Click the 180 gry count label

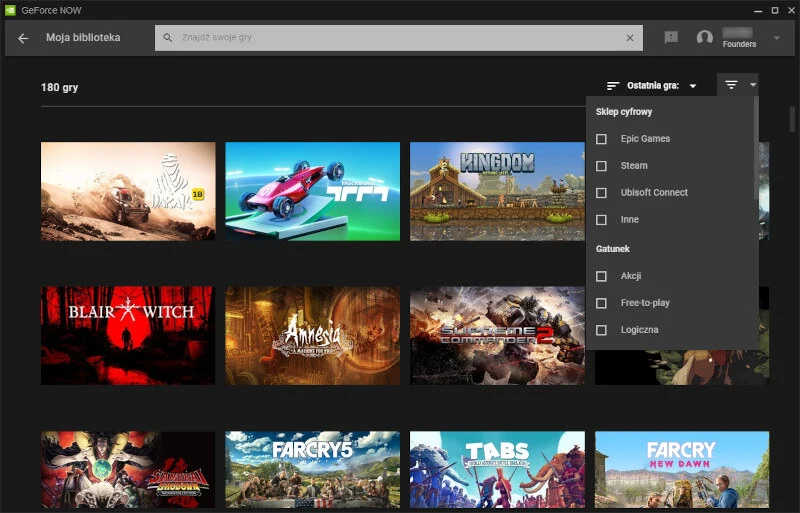coord(60,87)
